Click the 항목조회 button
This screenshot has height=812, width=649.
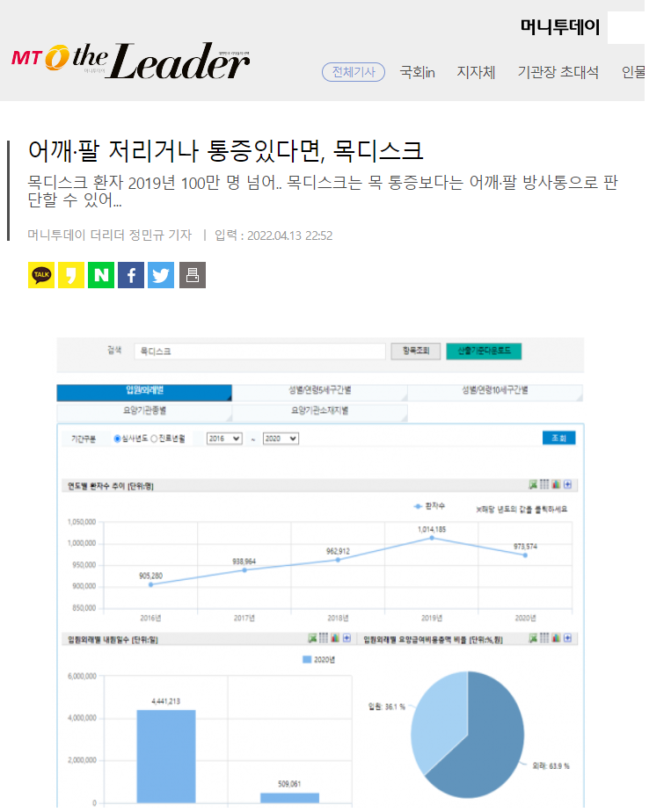point(416,352)
